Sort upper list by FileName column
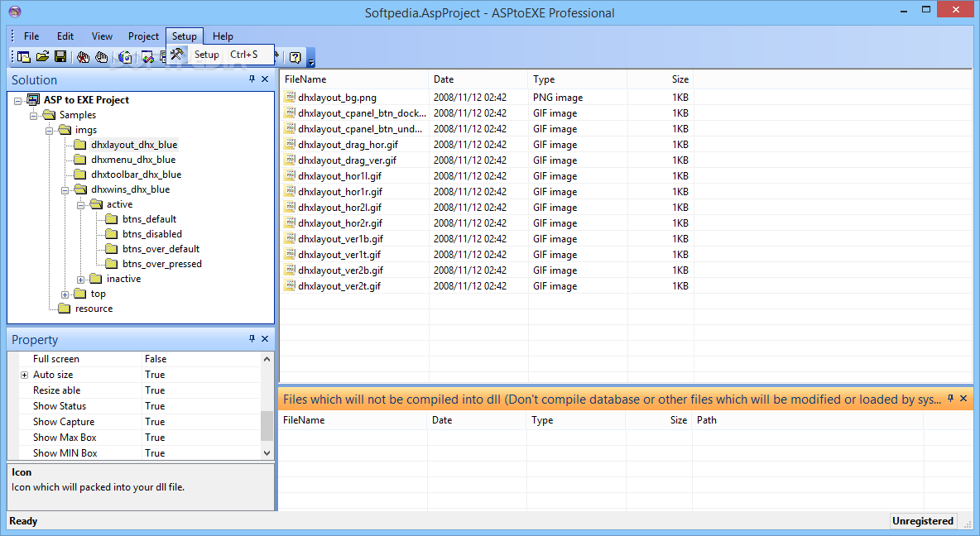 (x=353, y=79)
